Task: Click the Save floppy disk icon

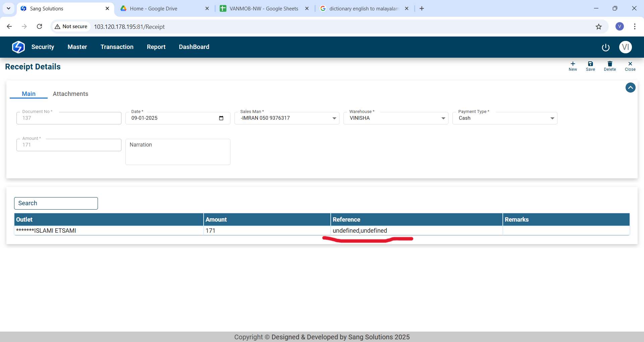Action: coord(590,64)
